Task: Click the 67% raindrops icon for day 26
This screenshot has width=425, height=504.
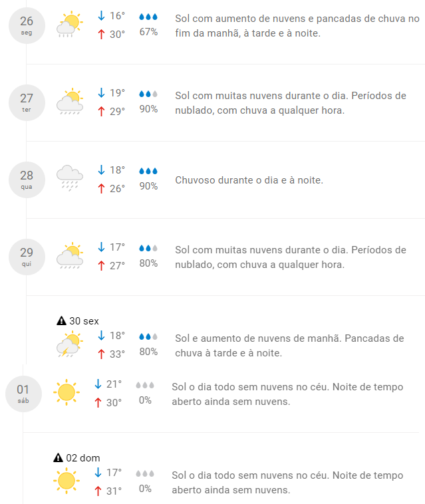Action: click(148, 17)
